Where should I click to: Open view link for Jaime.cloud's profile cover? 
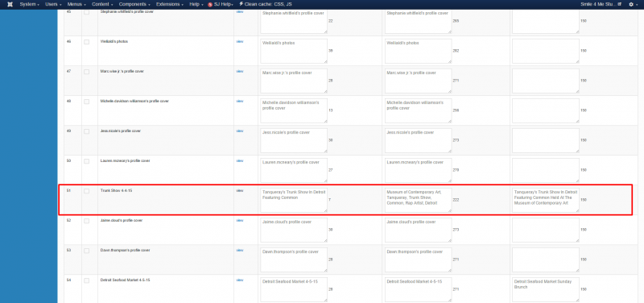tap(239, 220)
